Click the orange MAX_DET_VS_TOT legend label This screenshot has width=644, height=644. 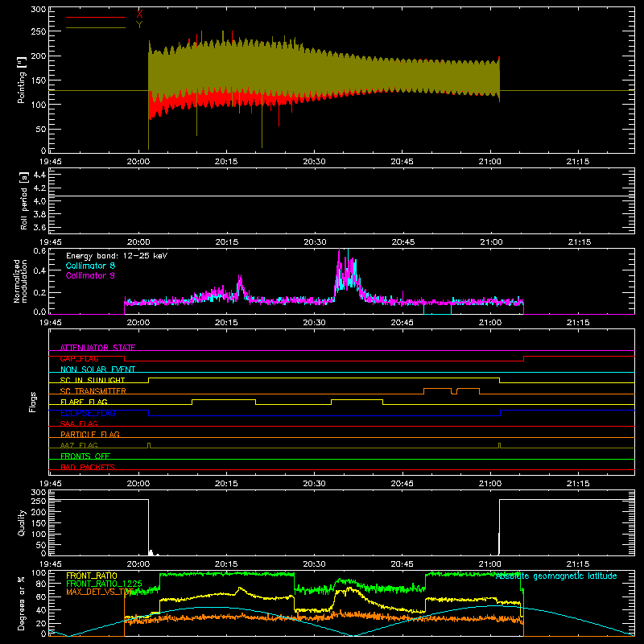pyautogui.click(x=100, y=592)
